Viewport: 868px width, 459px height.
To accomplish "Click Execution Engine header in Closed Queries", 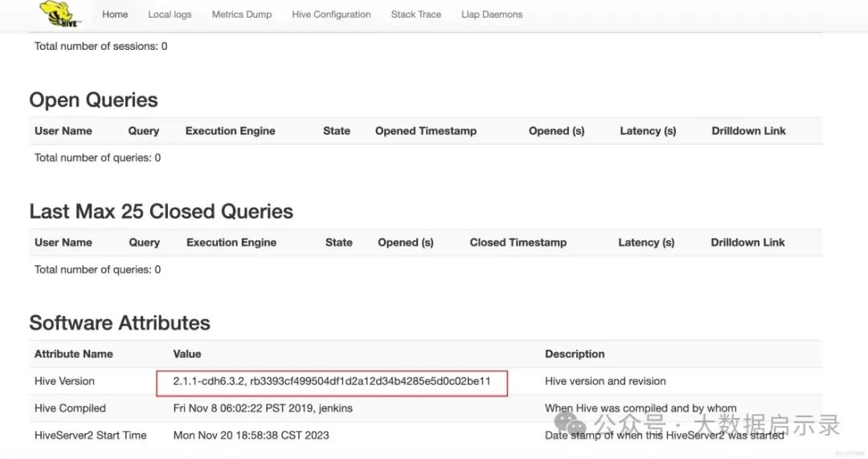I will (x=231, y=243).
